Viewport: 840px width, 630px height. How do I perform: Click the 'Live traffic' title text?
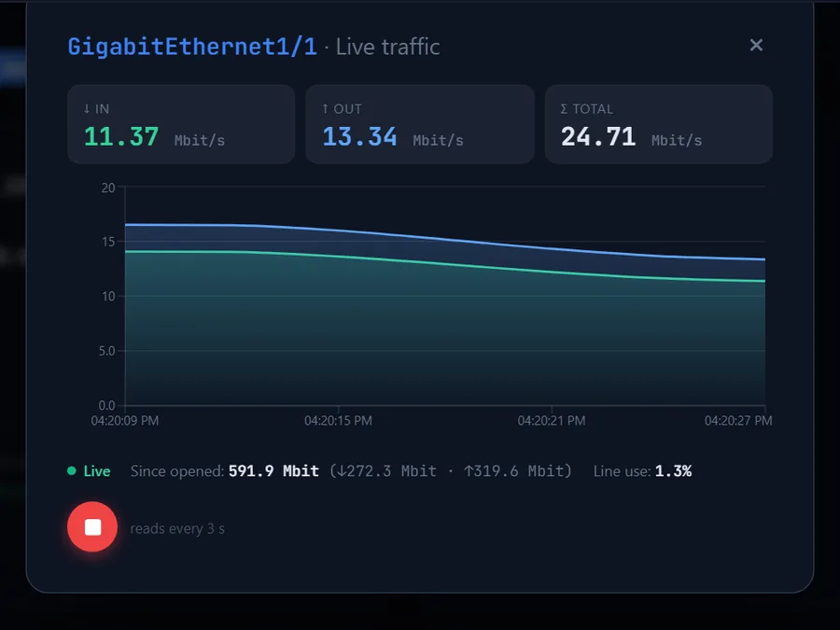(x=388, y=47)
